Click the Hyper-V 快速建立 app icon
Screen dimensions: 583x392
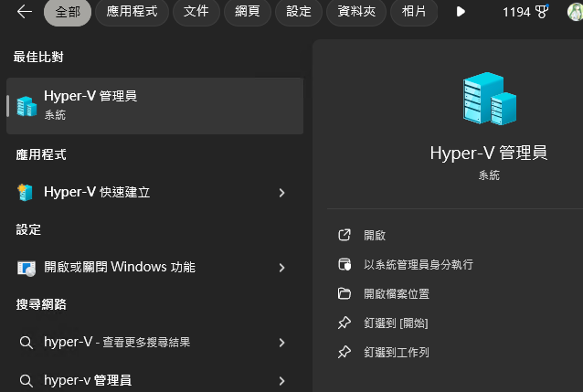click(26, 192)
